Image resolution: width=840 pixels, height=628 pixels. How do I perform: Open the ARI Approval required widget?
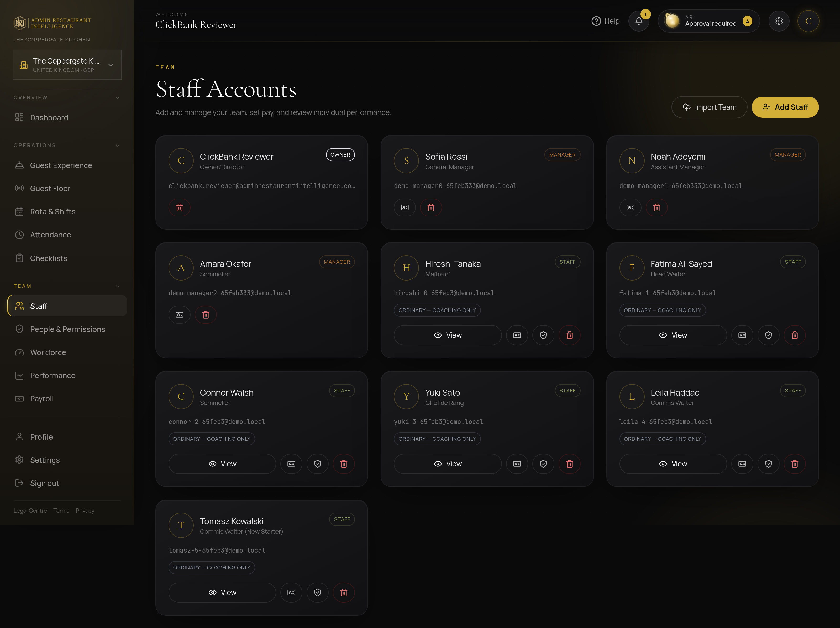708,21
